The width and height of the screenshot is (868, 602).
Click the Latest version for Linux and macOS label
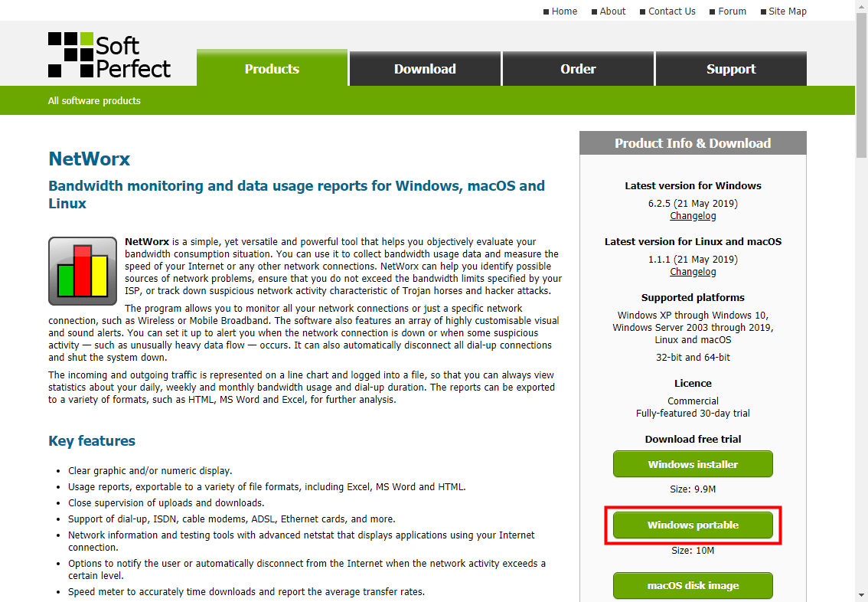[693, 241]
